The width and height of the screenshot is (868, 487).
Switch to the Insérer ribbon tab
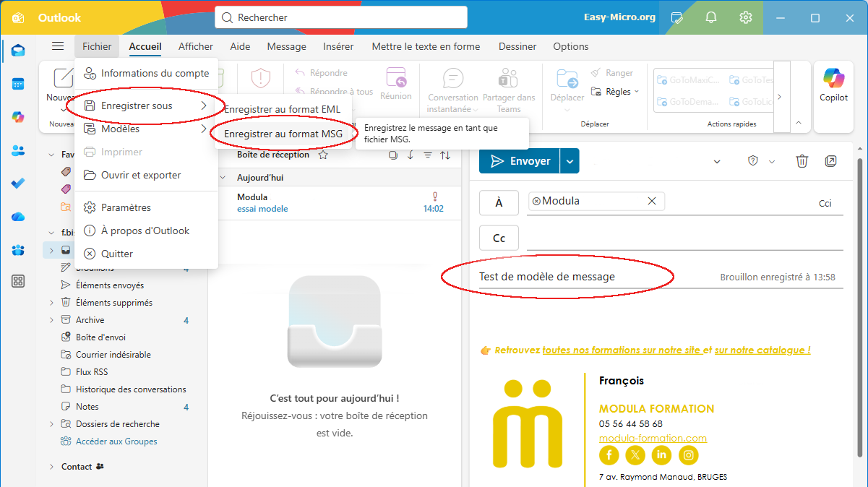[338, 46]
